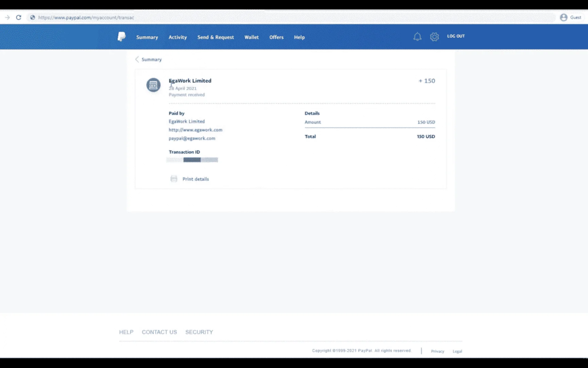Click the Print details link
Image resolution: width=588 pixels, height=368 pixels.
[196, 179]
